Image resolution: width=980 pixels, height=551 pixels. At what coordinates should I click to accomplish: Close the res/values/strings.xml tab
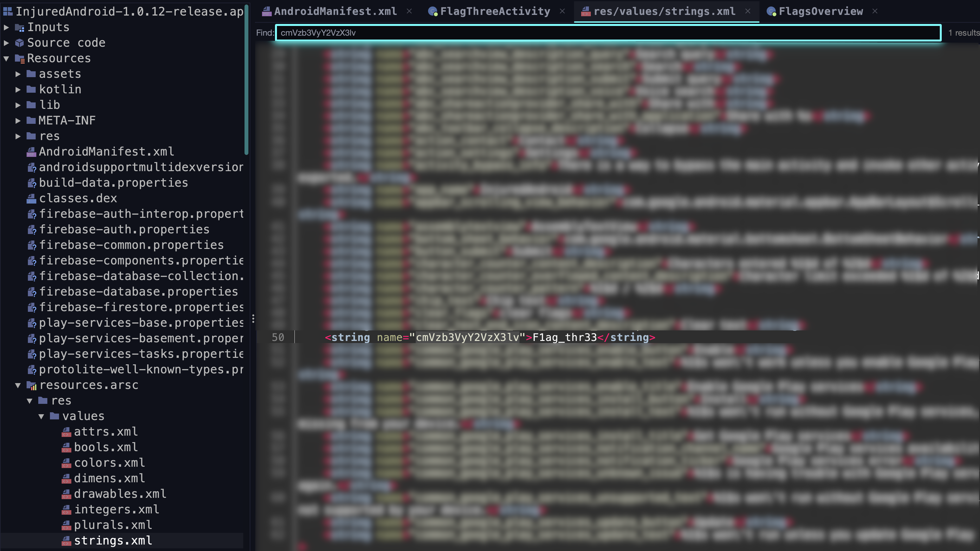[748, 11]
